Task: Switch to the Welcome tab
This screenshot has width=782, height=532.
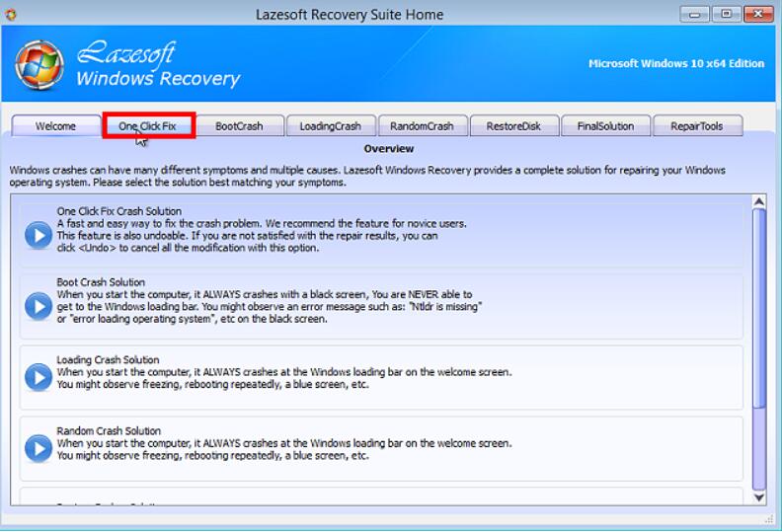Action: tap(56, 126)
